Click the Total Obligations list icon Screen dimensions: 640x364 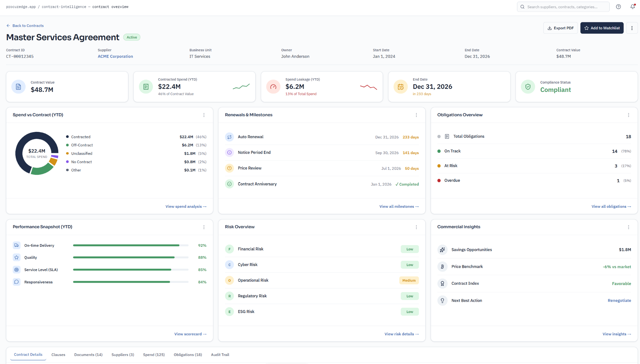[447, 136]
